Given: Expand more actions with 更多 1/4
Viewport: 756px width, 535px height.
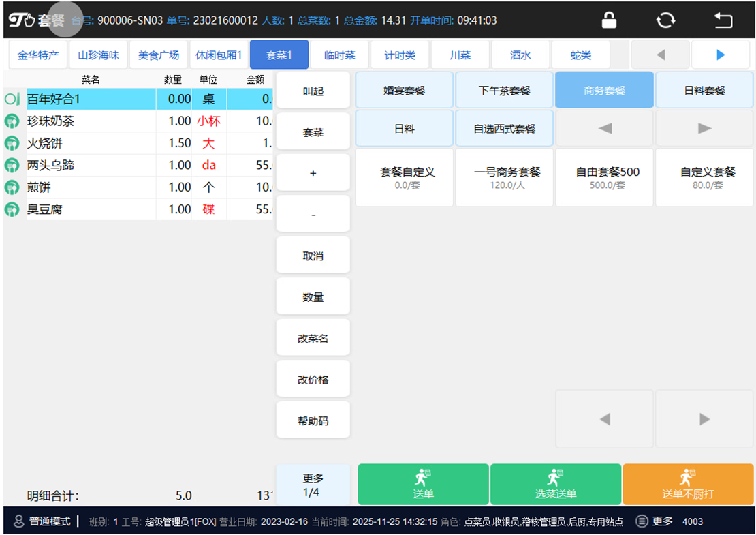Looking at the screenshot, I should [x=313, y=485].
